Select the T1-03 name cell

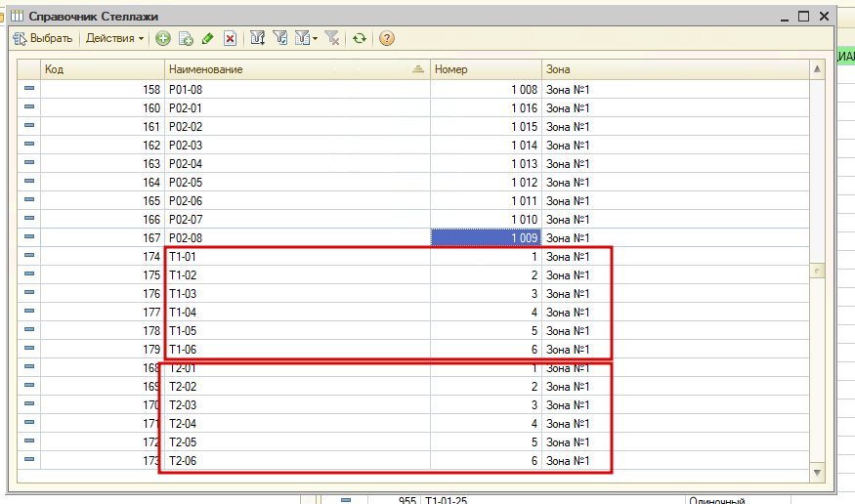[297, 294]
